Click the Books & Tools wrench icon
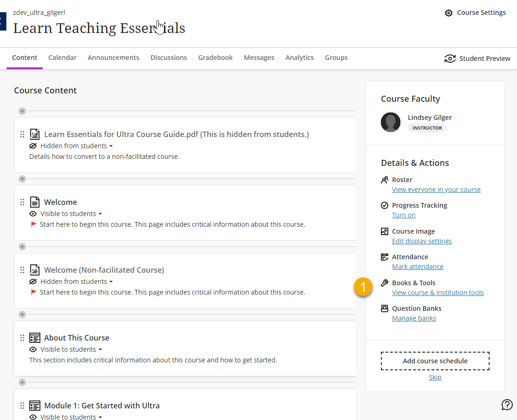517x420 pixels. click(x=385, y=283)
